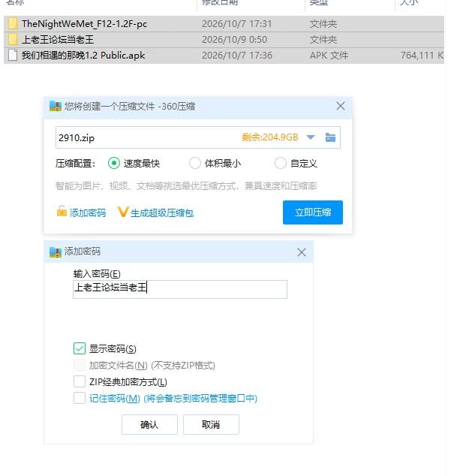
Task: Click the 确认 button
Action: pyautogui.click(x=149, y=424)
